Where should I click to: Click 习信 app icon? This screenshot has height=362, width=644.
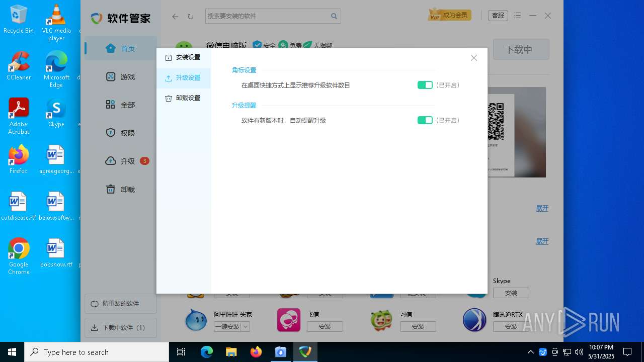coord(382,320)
